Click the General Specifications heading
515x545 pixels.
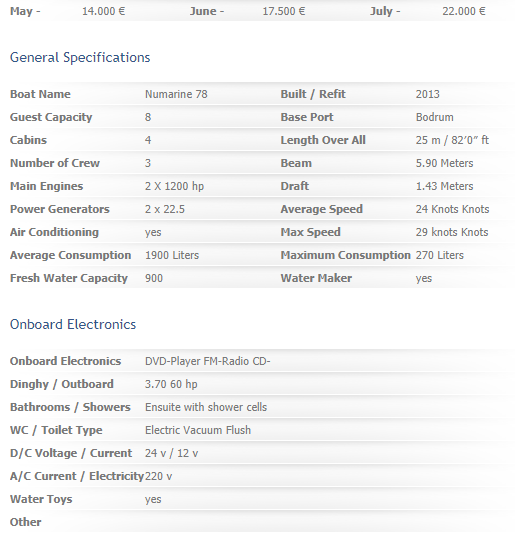click(x=80, y=58)
